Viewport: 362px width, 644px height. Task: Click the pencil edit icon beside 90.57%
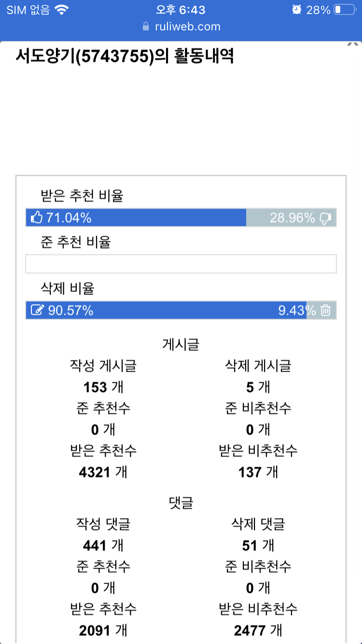click(x=37, y=310)
